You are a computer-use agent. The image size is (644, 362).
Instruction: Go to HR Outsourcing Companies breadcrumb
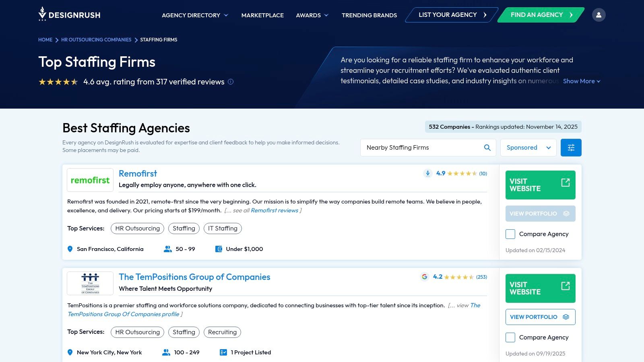96,40
